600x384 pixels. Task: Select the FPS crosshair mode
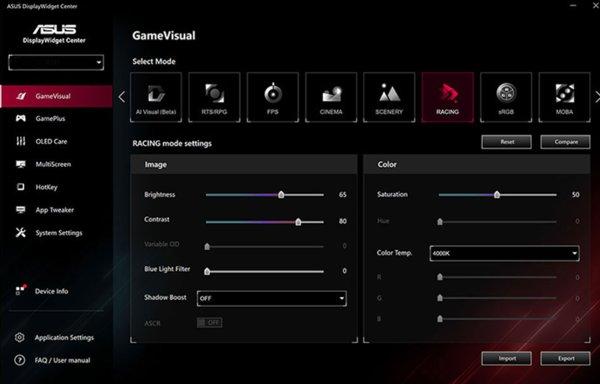273,97
